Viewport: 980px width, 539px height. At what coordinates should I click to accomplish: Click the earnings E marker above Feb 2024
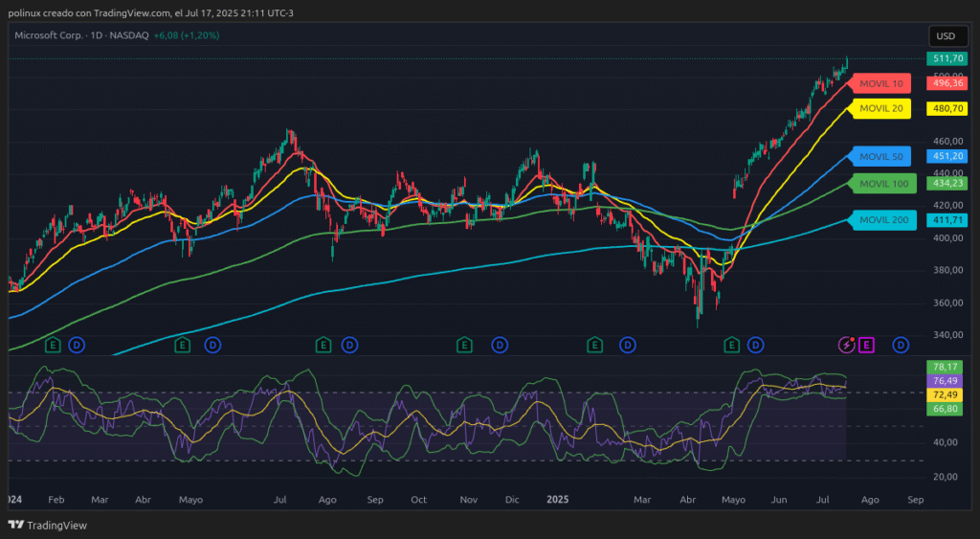coord(53,345)
